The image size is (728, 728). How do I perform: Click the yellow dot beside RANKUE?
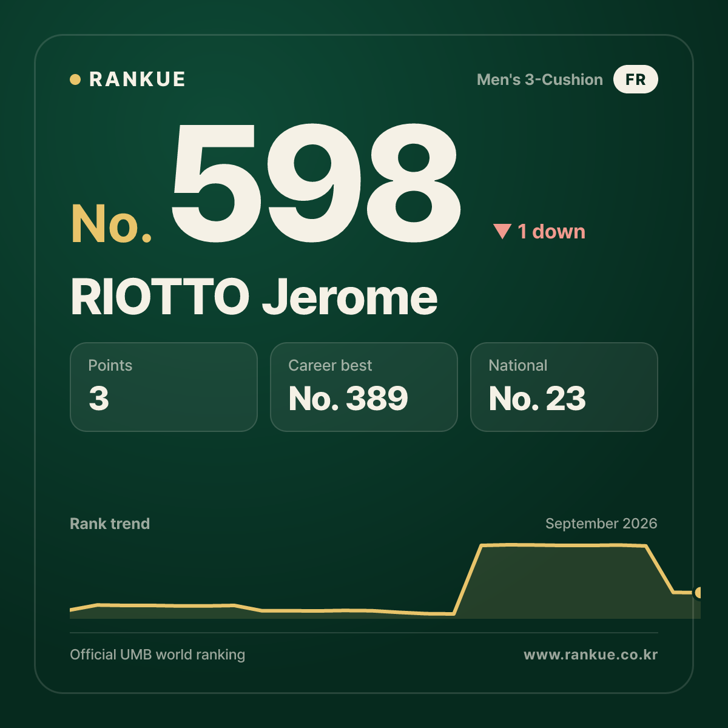75,79
